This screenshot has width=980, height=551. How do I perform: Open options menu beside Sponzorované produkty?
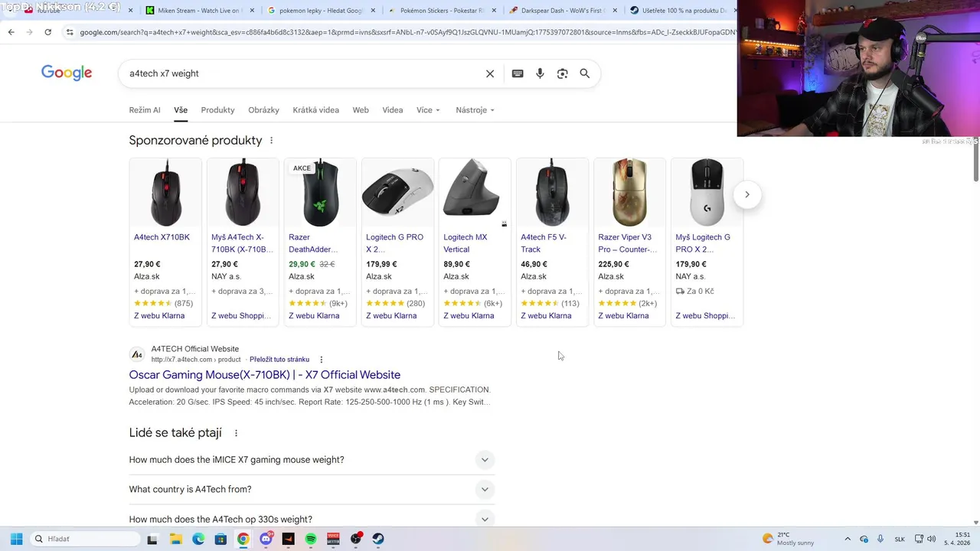pos(271,141)
